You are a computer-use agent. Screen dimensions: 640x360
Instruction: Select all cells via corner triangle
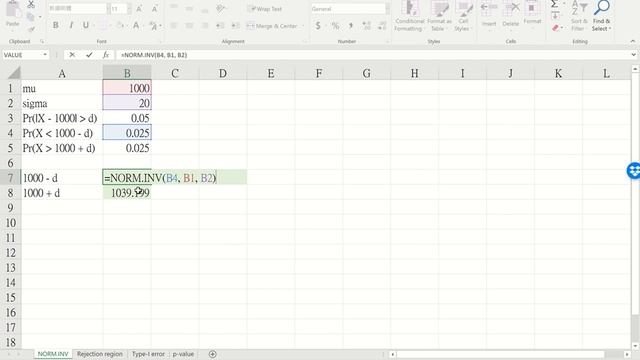click(x=14, y=73)
